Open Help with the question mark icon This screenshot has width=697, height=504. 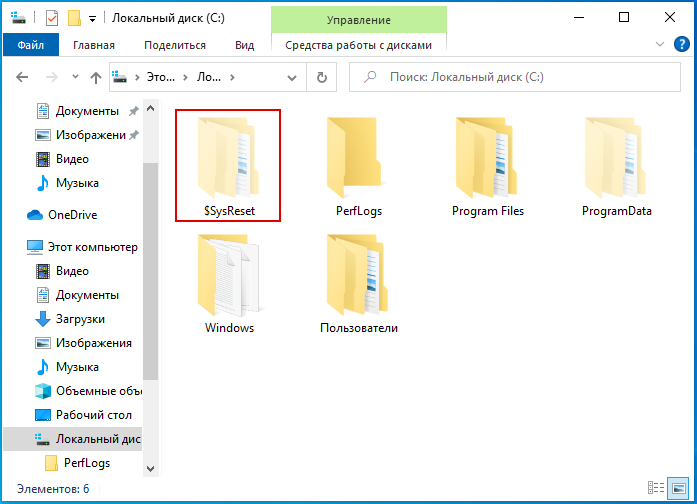[x=681, y=44]
